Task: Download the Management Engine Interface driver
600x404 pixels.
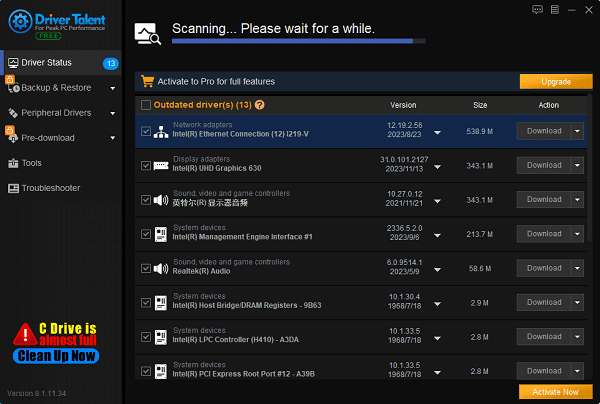Action: (544, 234)
